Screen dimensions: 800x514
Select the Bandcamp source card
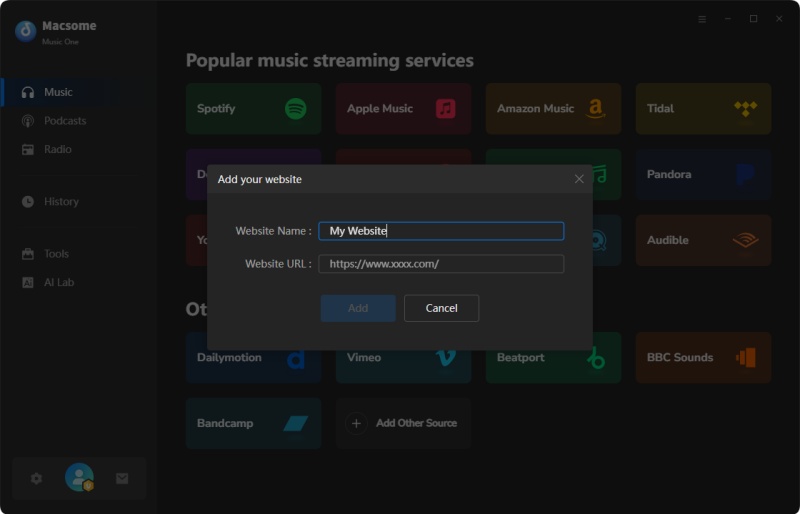pyautogui.click(x=254, y=424)
